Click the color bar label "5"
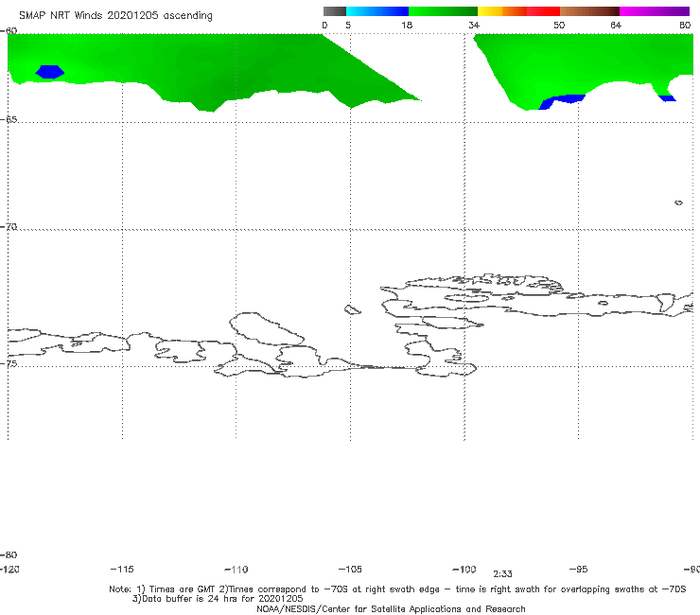Viewport: 700px width, 615px height. tap(348, 26)
